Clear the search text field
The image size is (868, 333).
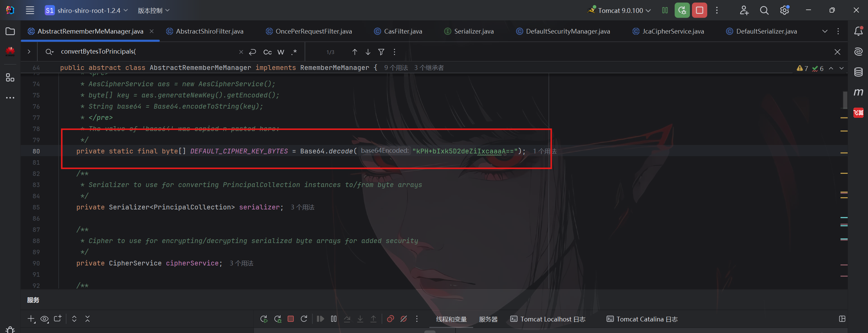241,52
